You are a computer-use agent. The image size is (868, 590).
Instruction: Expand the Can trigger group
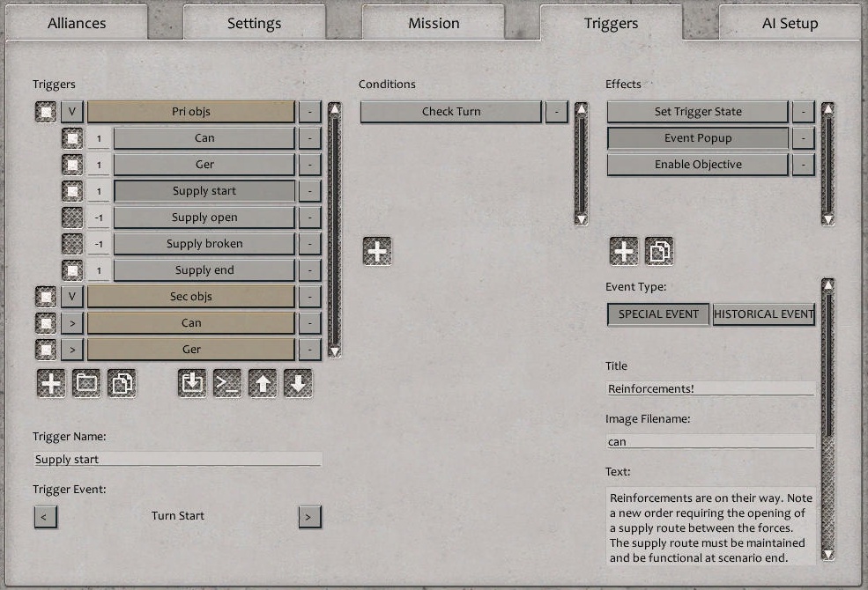click(71, 322)
